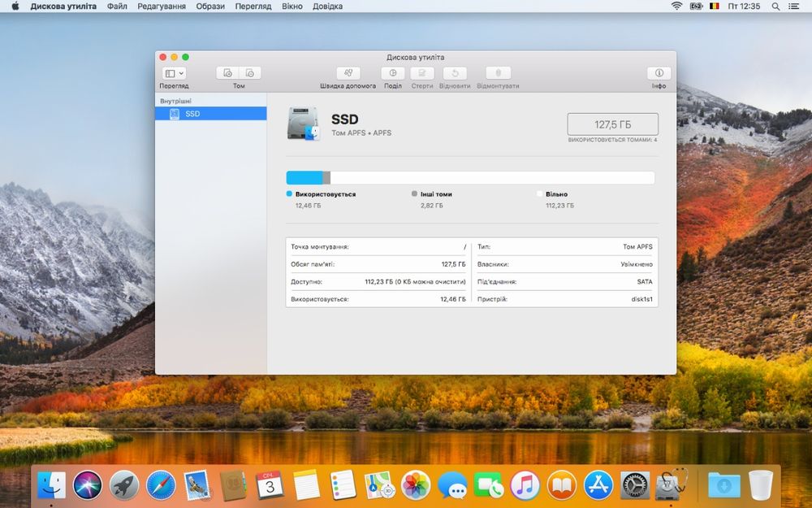Maximize the Disk Utility window with green button
The image size is (812, 508).
[185, 57]
